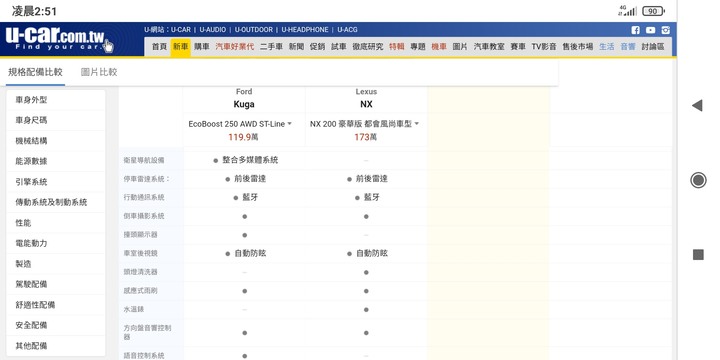720x360 pixels.
Task: Visit U-HEADPHONE site link
Action: [x=305, y=30]
